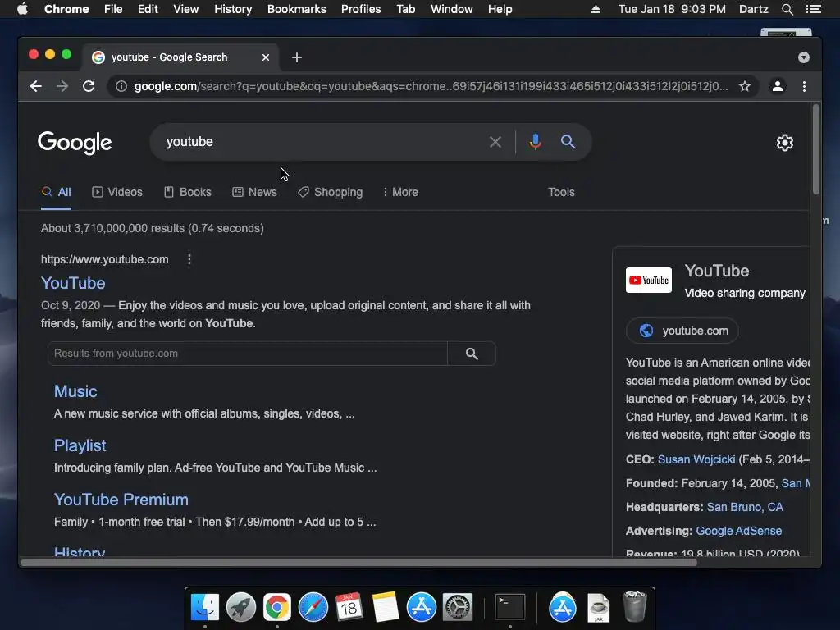Open the Apple menu

[22, 9]
